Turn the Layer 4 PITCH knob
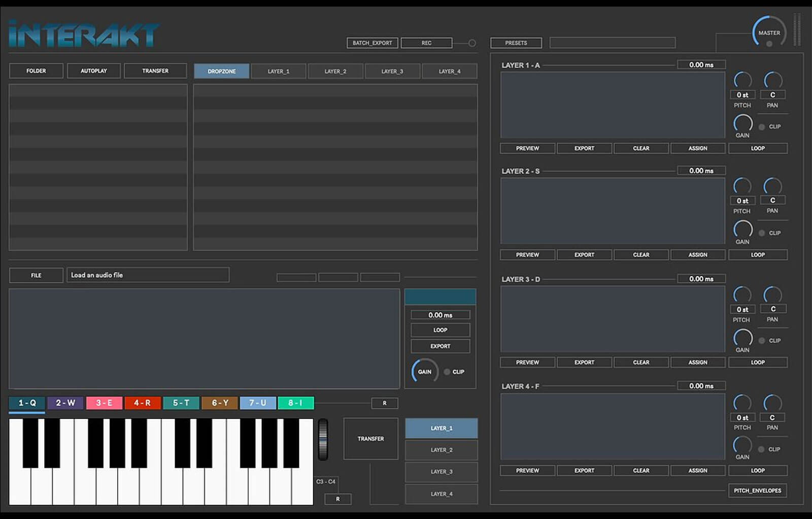Viewport: 812px width, 519px height. pyautogui.click(x=742, y=403)
